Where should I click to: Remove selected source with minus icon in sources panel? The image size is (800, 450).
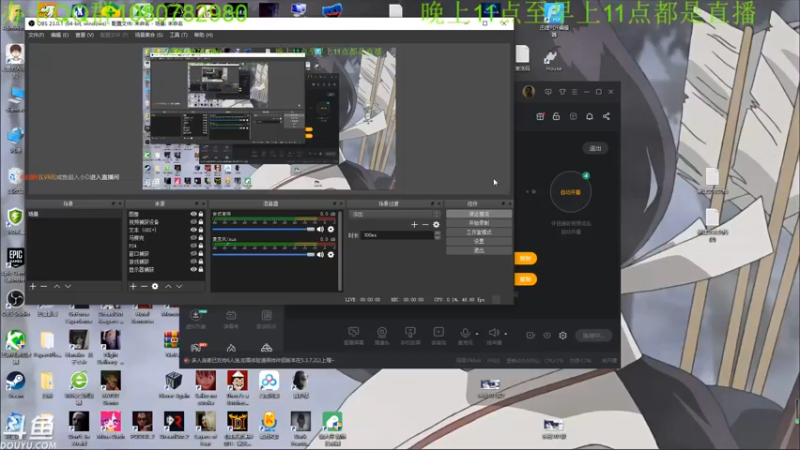tap(144, 287)
